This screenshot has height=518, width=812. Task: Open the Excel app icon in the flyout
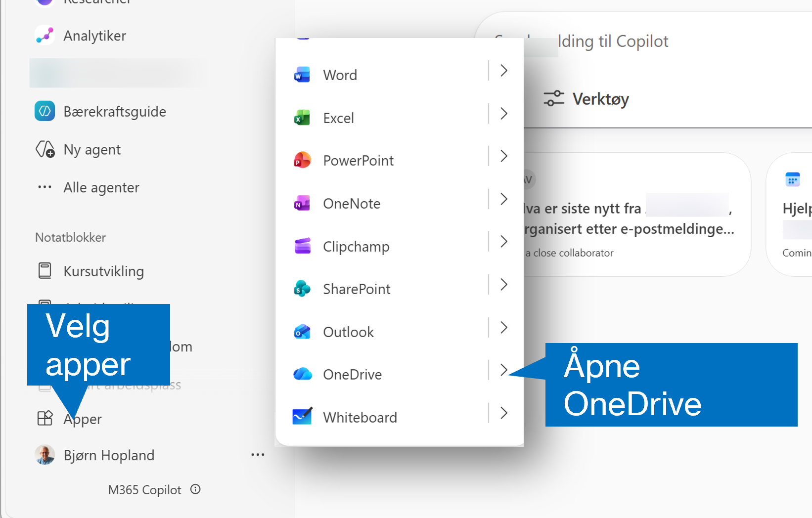(302, 118)
